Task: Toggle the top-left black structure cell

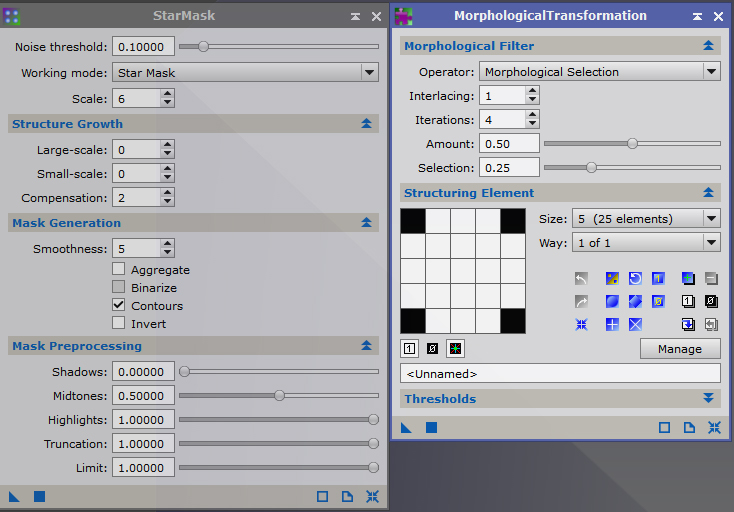Action: (x=413, y=221)
